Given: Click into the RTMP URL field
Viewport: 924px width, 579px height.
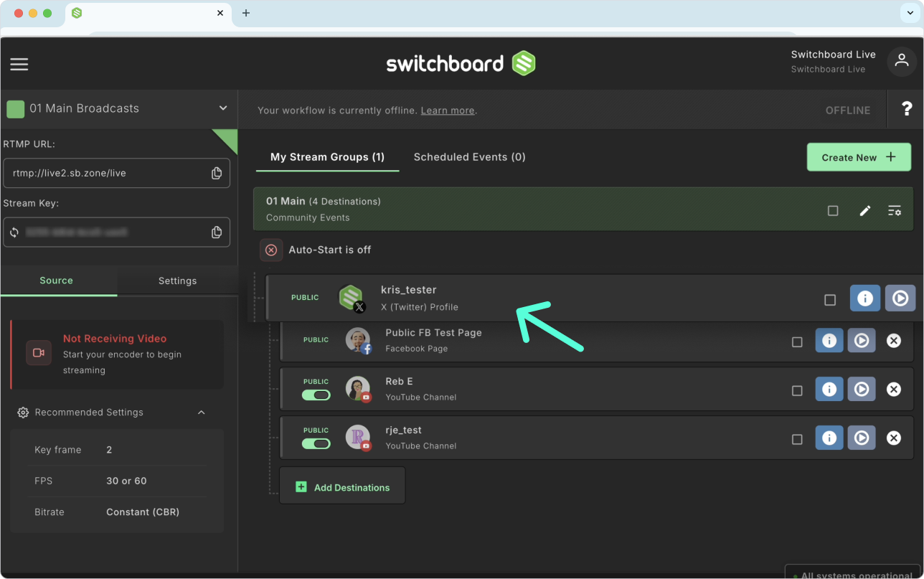Looking at the screenshot, I should click(x=116, y=173).
